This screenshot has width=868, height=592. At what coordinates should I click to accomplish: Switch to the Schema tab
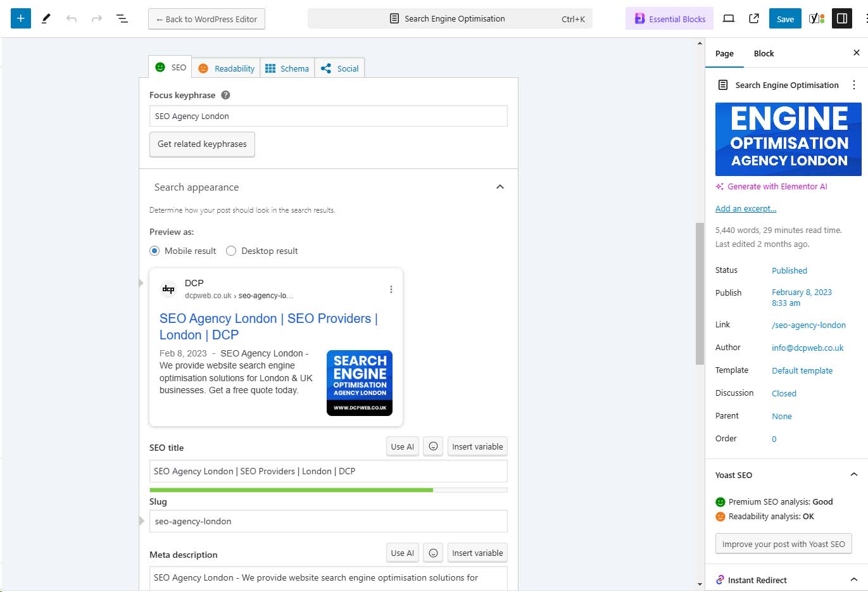click(x=287, y=68)
